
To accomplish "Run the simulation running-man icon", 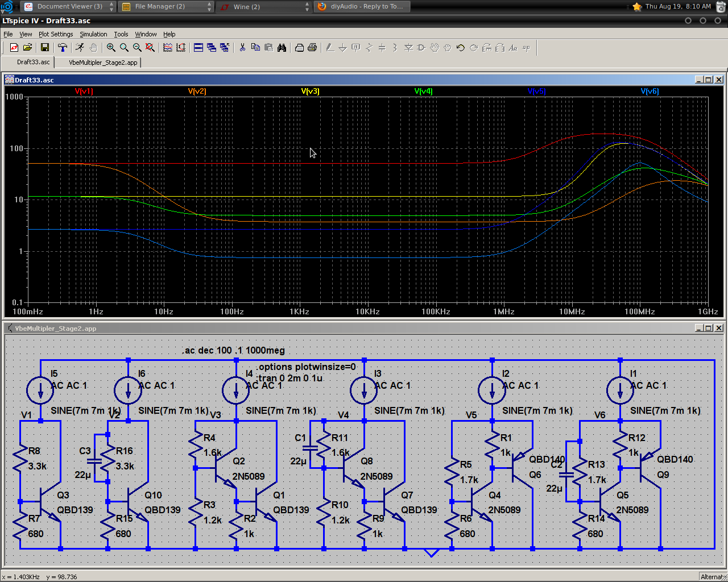I will [x=80, y=48].
